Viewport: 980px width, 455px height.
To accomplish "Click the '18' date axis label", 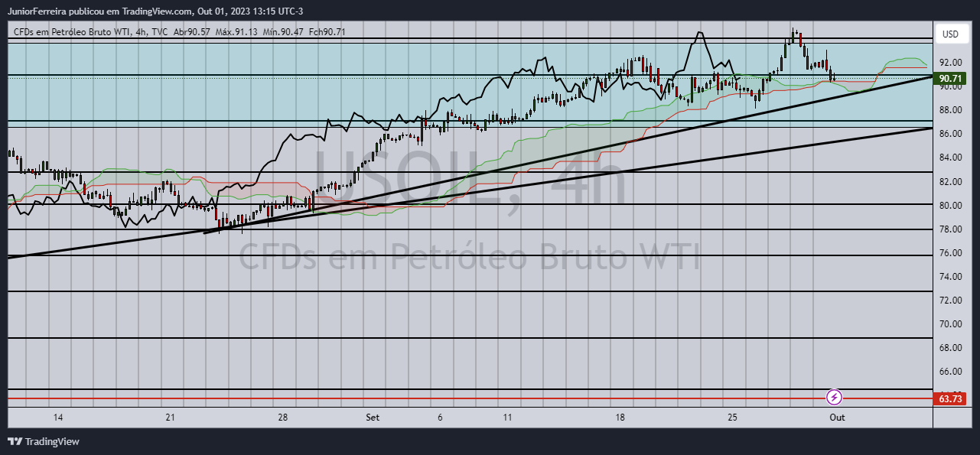I will pos(620,418).
